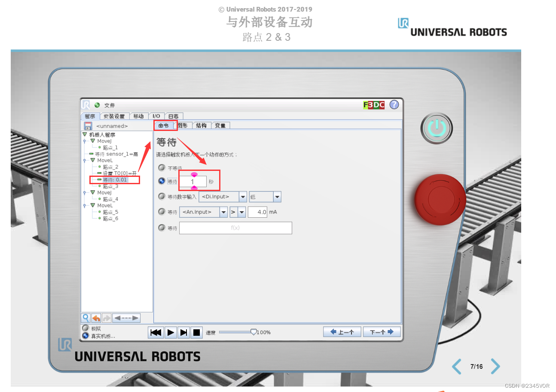Click the floppy disk save icon
The width and height of the screenshot is (556, 392).
point(88,126)
